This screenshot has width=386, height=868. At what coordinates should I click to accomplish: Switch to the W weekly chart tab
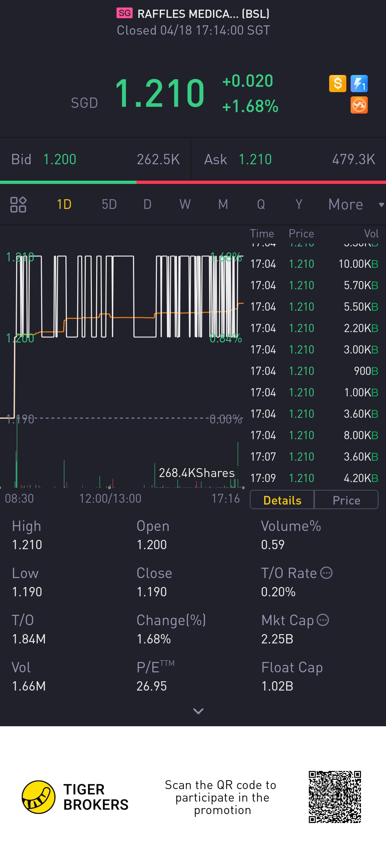point(185,205)
